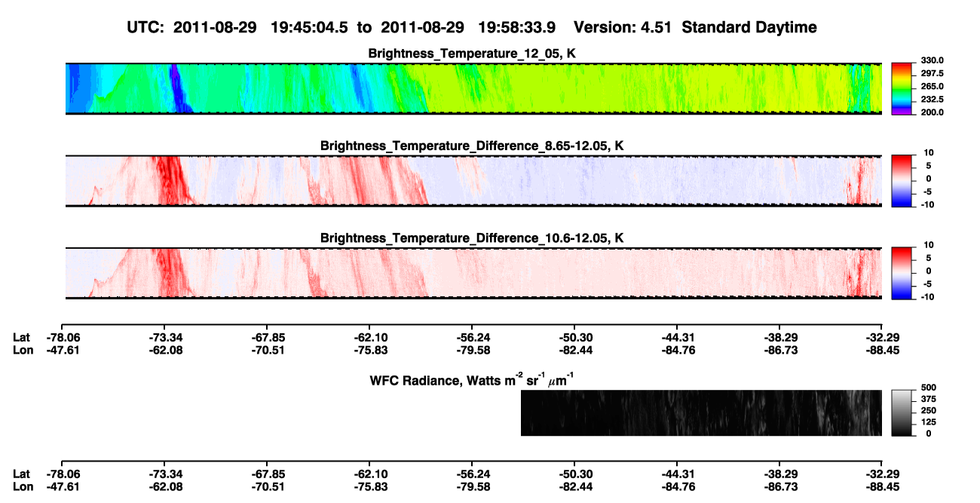Click the WFC Radiance grayscale color bar

(902, 413)
